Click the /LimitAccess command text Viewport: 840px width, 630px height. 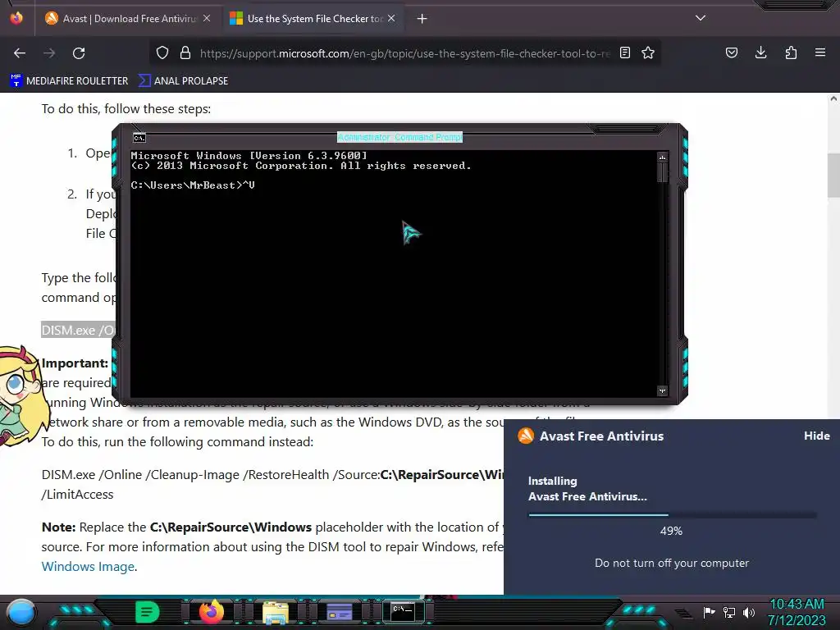click(x=78, y=495)
